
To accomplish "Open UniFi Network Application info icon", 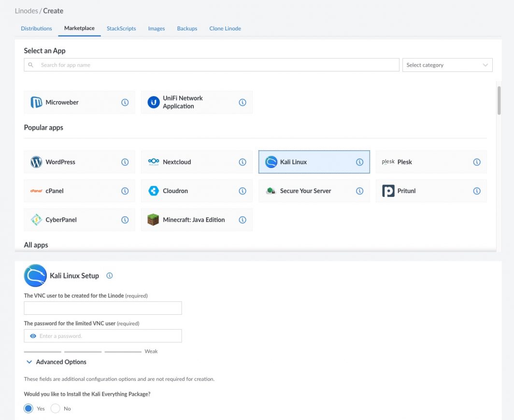I will point(243,102).
